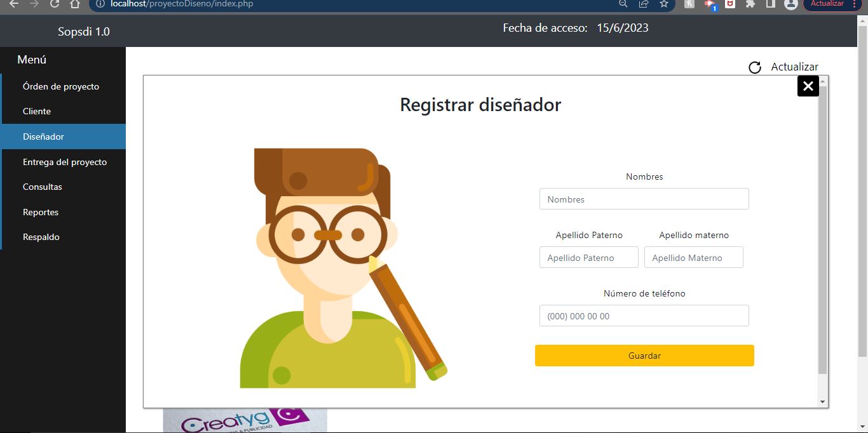Click the Nombres input field
Image resolution: width=868 pixels, height=433 pixels.
644,199
